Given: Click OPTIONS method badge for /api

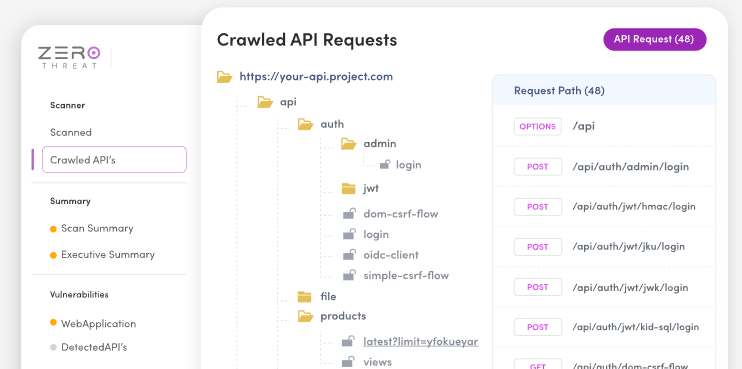Looking at the screenshot, I should 538,127.
